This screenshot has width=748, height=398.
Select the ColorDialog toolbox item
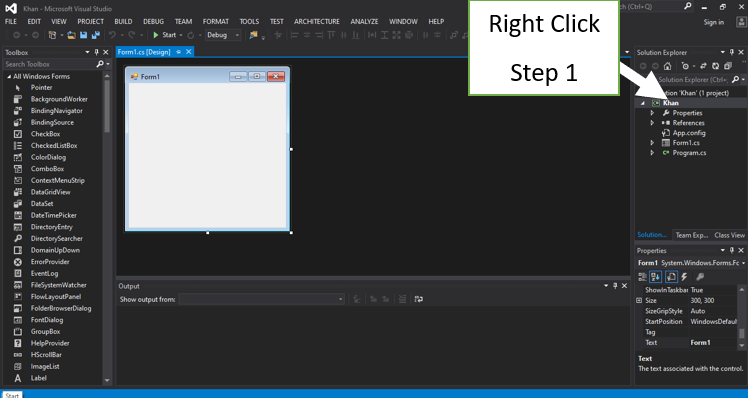(x=48, y=157)
